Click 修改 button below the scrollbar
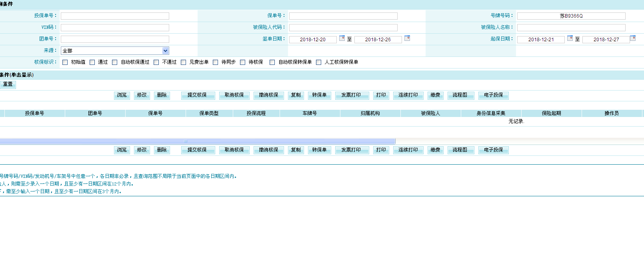 pos(142,150)
